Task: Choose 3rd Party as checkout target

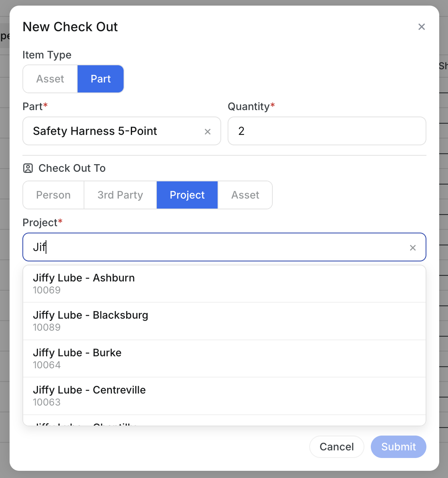Action: 120,195
